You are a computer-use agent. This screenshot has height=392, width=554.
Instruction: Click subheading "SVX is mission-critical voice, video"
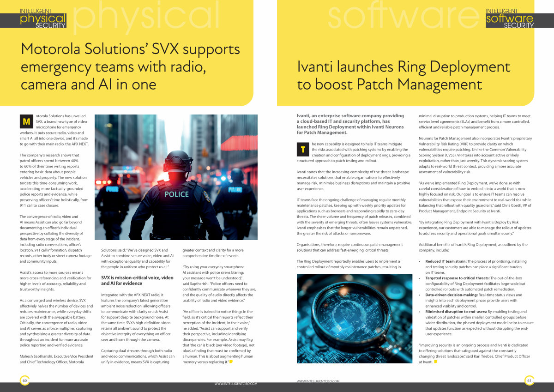click(137, 280)
